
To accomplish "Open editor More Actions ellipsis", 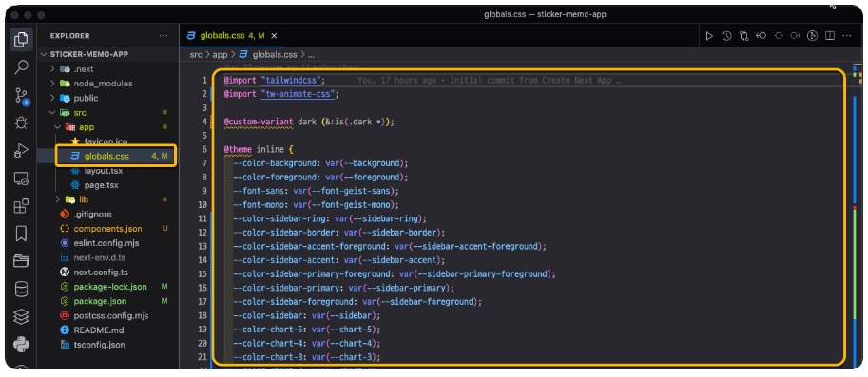I will [x=847, y=36].
